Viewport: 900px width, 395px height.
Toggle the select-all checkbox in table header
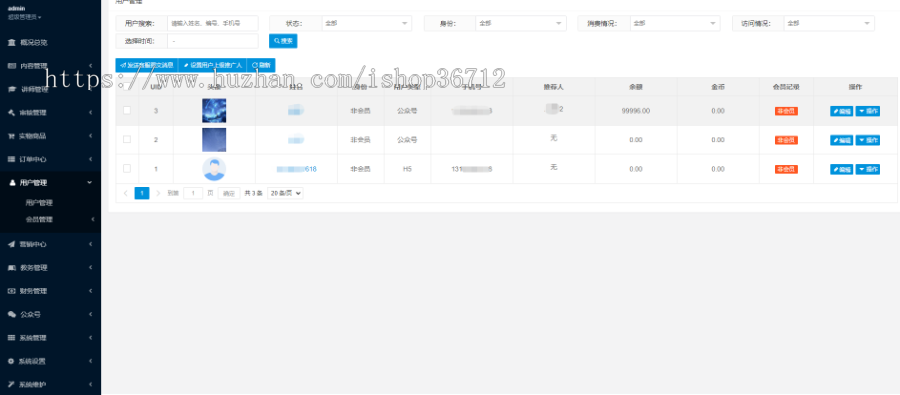[127, 87]
